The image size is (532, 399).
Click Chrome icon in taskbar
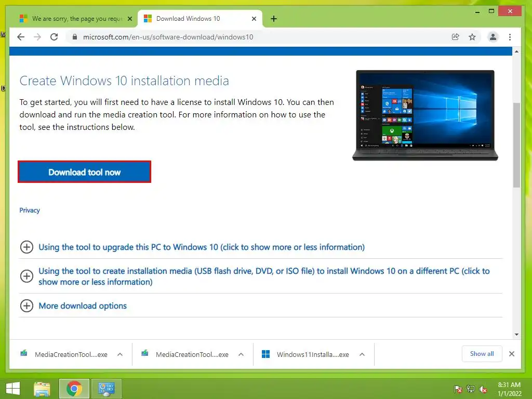tap(74, 389)
